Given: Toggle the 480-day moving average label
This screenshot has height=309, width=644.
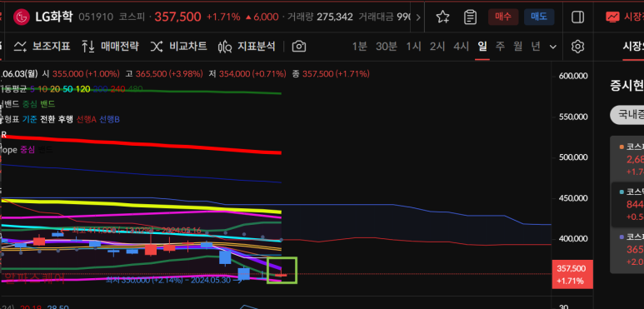Looking at the screenshot, I should tap(135, 88).
